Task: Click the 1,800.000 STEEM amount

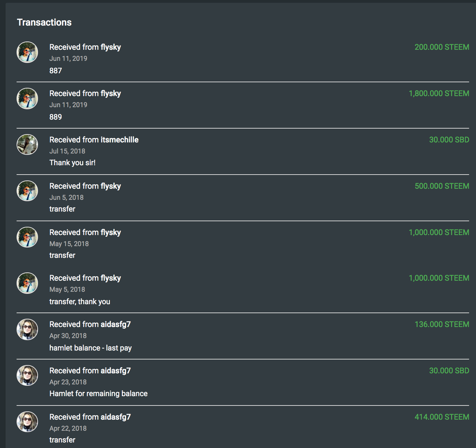Action: 439,94
